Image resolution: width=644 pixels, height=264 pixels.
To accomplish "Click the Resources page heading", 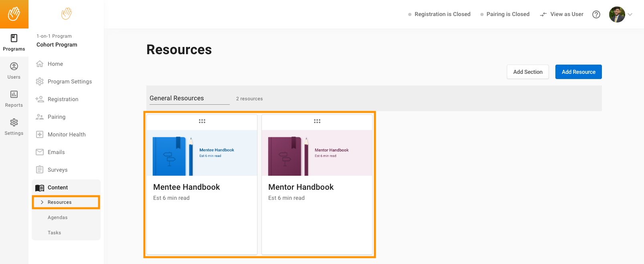I will click(179, 50).
